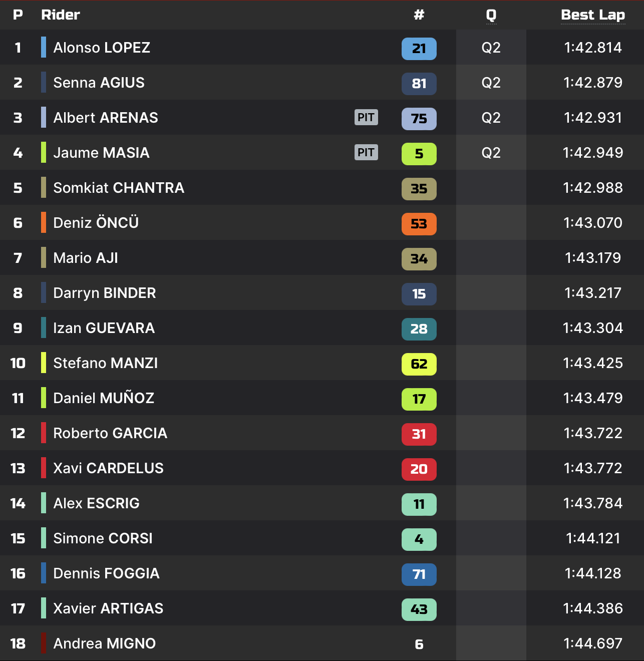Click the PIT indicator for Albert Arenas

(x=366, y=117)
